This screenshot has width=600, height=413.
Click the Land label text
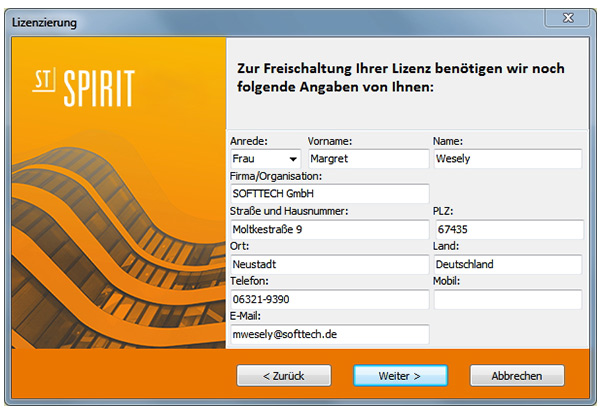446,246
